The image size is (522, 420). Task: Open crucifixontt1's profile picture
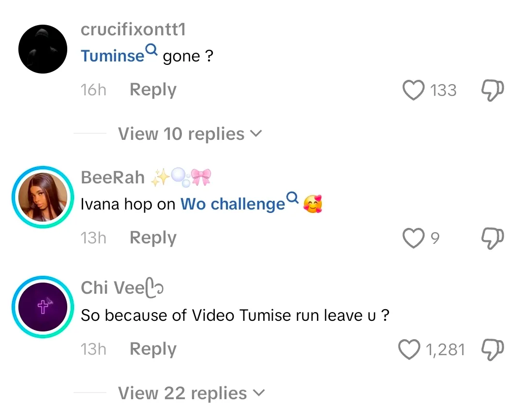tap(43, 49)
